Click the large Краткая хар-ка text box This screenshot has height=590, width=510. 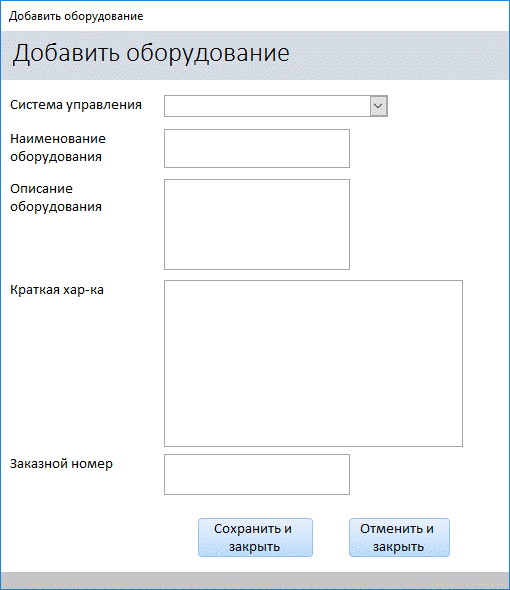click(x=313, y=363)
